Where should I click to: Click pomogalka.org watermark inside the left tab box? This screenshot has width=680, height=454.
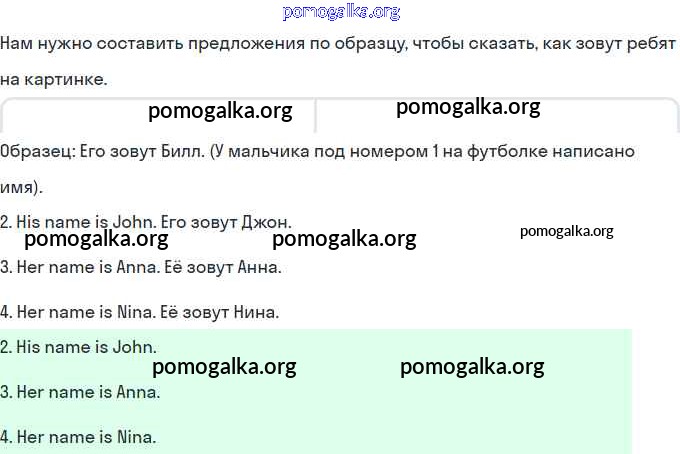(x=220, y=111)
